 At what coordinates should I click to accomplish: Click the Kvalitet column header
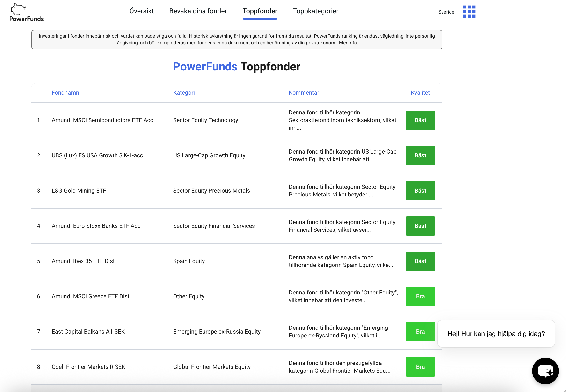pos(420,93)
